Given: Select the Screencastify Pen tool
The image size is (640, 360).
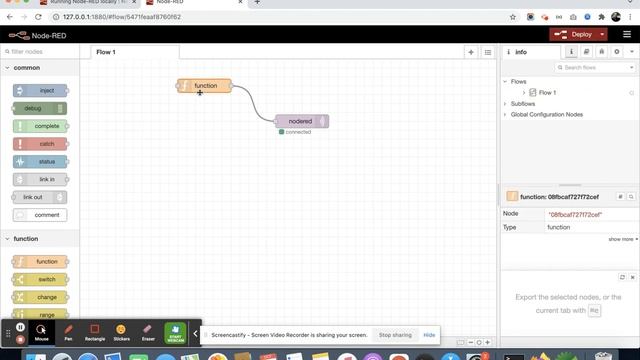Looking at the screenshot, I should point(68,333).
